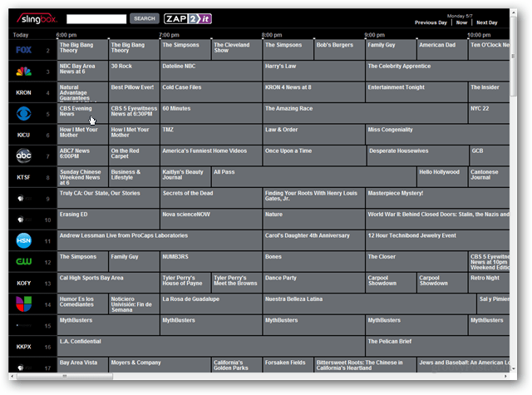Open Entertainment Tonight listing

coord(416,92)
